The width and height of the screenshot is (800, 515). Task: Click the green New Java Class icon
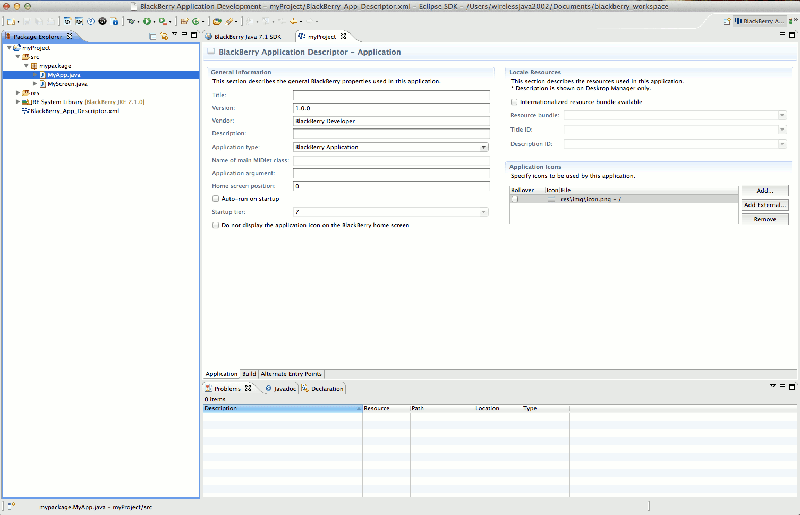195,21
